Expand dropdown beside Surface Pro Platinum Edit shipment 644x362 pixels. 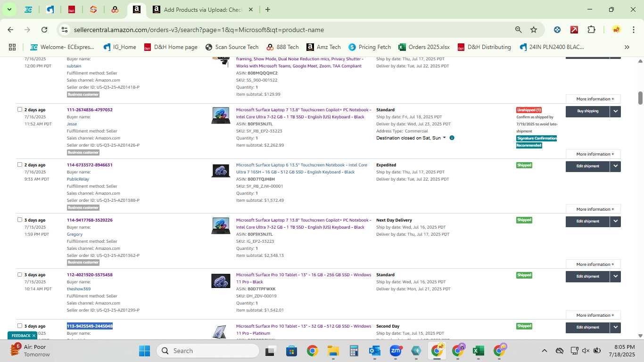(x=615, y=328)
